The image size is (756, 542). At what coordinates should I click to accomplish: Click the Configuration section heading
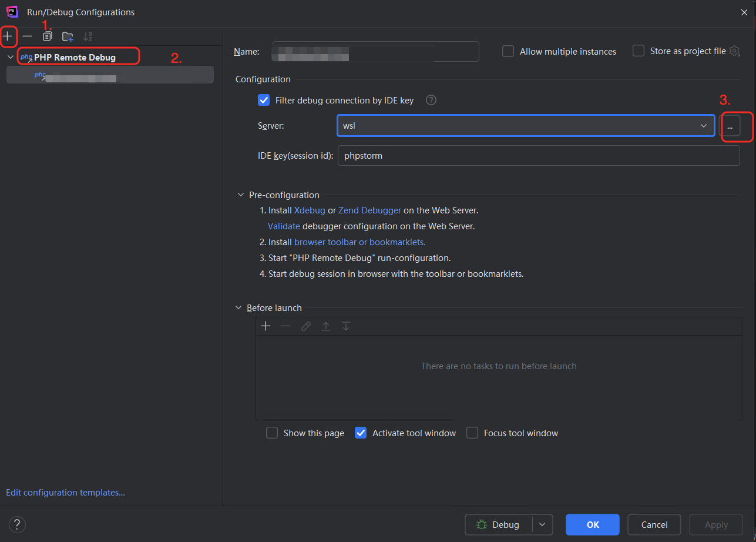(263, 79)
